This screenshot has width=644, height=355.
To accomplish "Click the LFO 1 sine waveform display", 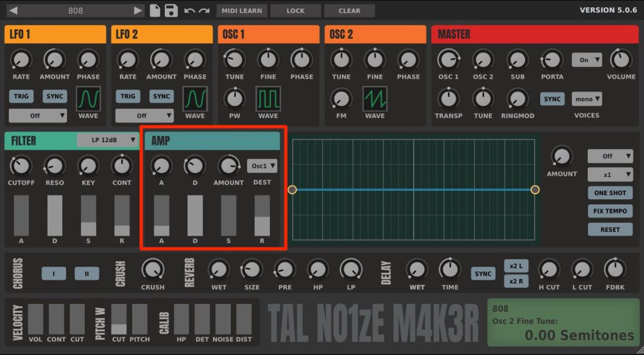I will pos(88,99).
